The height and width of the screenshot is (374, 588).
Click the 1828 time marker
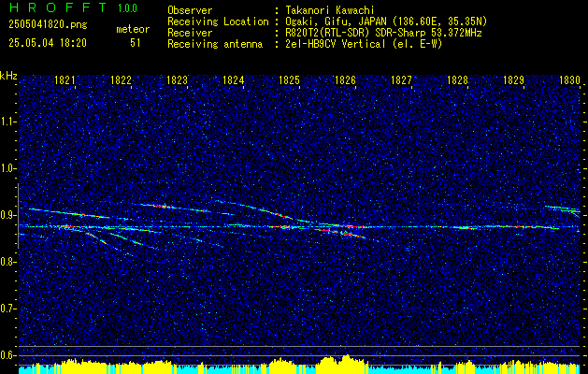pyautogui.click(x=457, y=79)
